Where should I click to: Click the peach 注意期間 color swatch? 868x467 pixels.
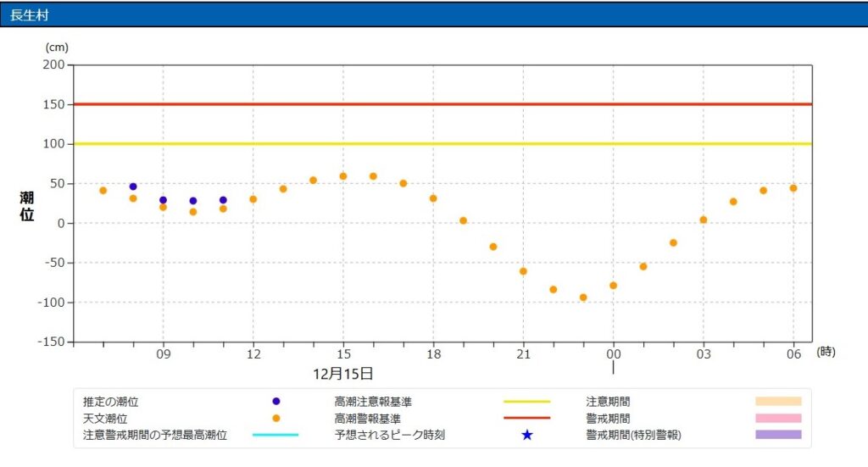778,401
